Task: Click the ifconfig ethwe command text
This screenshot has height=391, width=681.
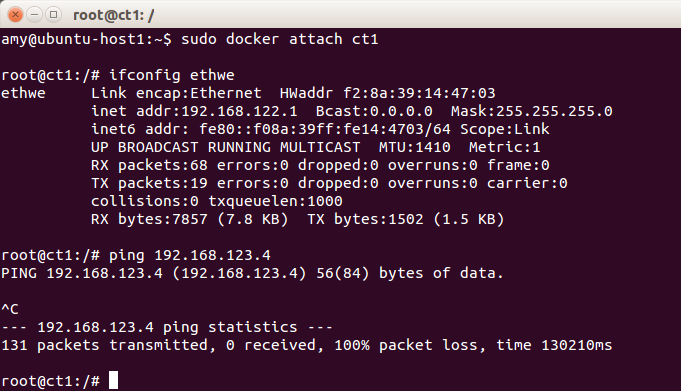Action: 172,75
